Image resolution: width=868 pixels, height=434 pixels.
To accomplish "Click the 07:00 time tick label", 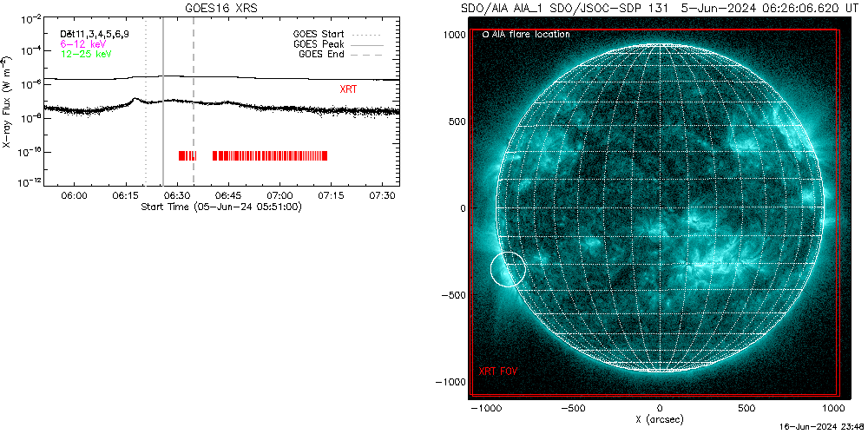I will (x=280, y=195).
